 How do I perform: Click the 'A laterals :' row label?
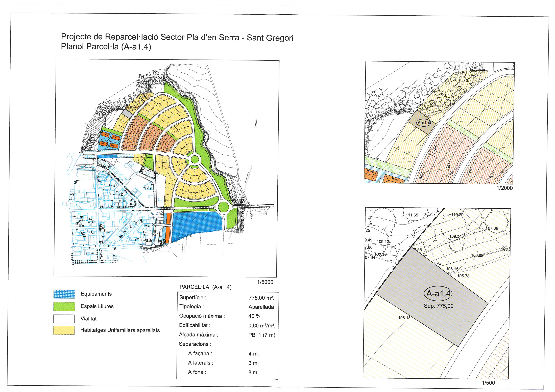tap(201, 363)
